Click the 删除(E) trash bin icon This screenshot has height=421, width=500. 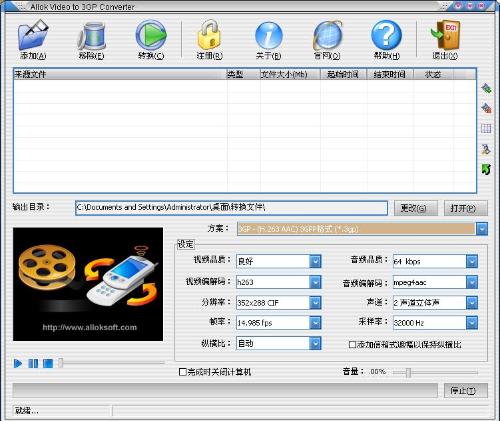click(x=91, y=36)
